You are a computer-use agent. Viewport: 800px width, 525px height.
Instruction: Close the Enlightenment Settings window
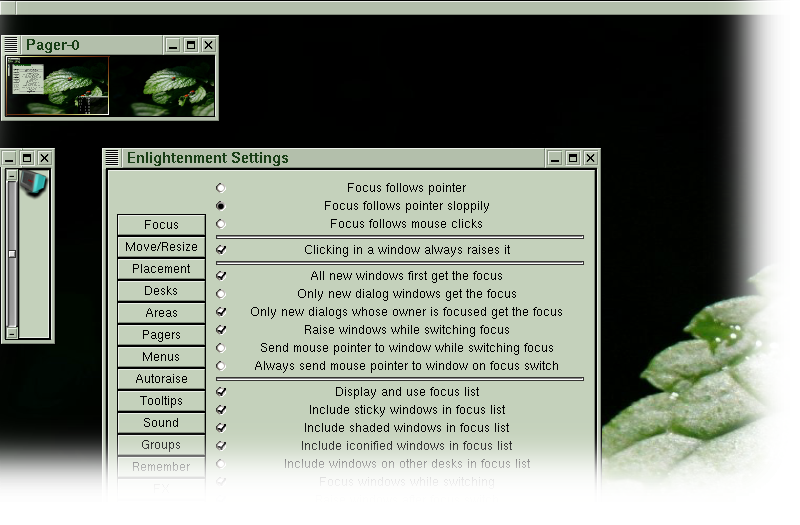click(590, 158)
